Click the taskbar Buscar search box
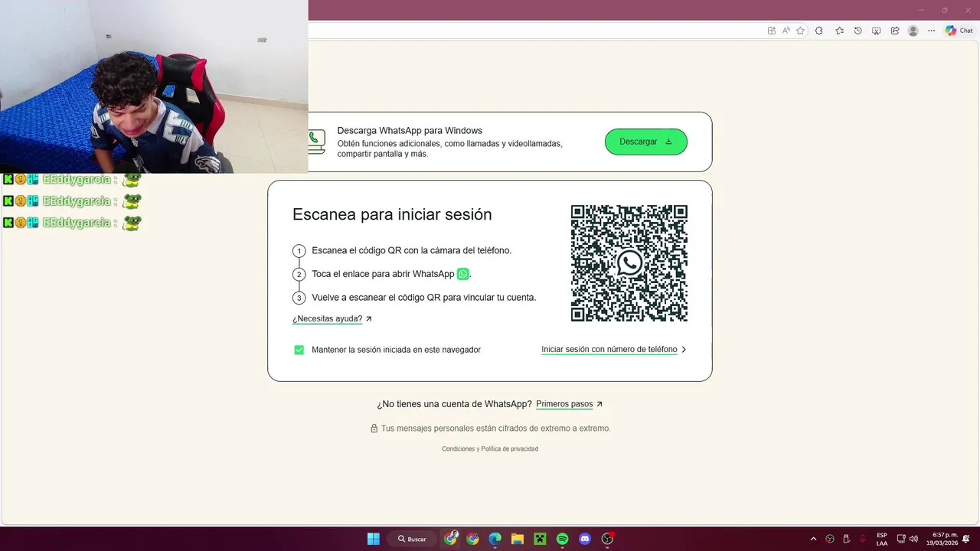The image size is (980, 551). [413, 539]
